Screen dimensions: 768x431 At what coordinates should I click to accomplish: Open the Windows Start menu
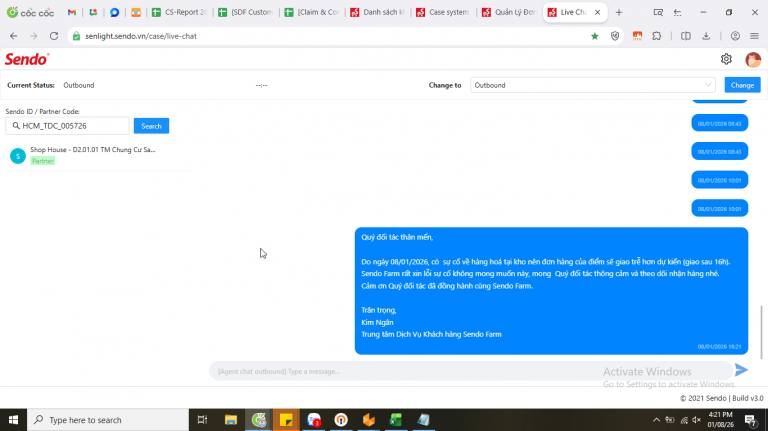click(x=13, y=420)
